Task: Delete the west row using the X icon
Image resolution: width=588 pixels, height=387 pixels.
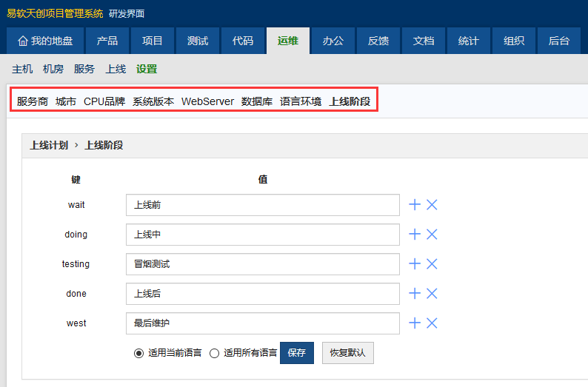Action: click(x=432, y=323)
